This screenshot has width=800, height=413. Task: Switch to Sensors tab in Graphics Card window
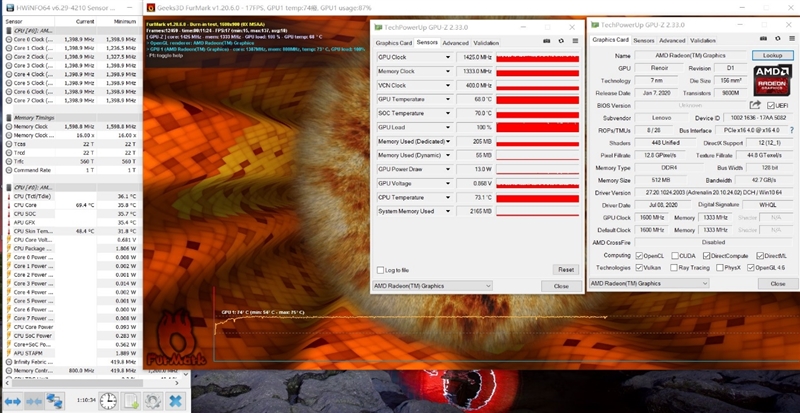point(643,40)
